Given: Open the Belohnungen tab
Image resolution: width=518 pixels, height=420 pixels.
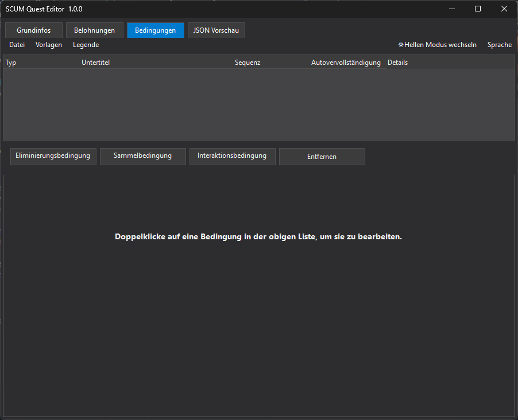Looking at the screenshot, I should point(94,30).
